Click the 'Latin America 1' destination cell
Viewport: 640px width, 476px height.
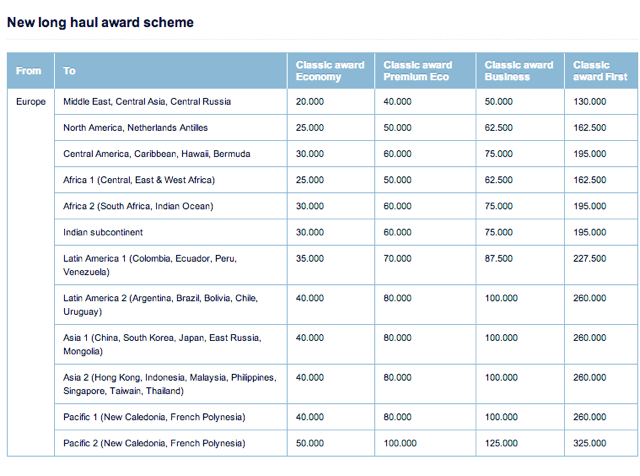pyautogui.click(x=171, y=265)
